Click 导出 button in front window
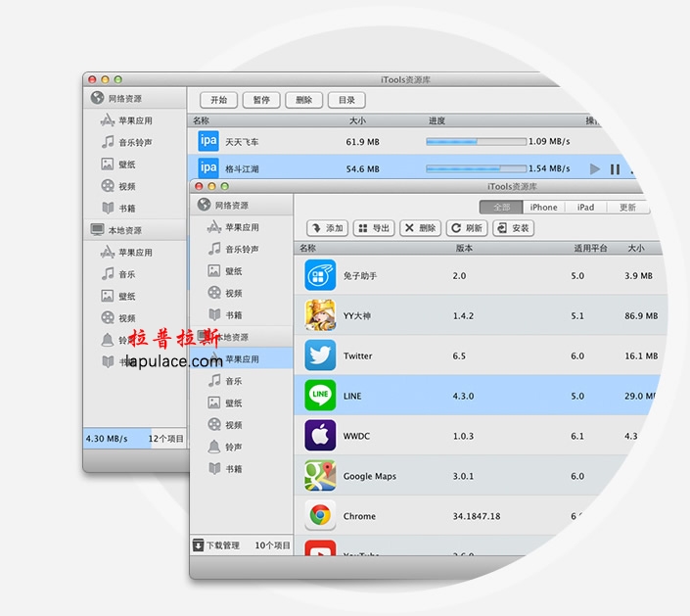690x616 pixels. click(374, 228)
